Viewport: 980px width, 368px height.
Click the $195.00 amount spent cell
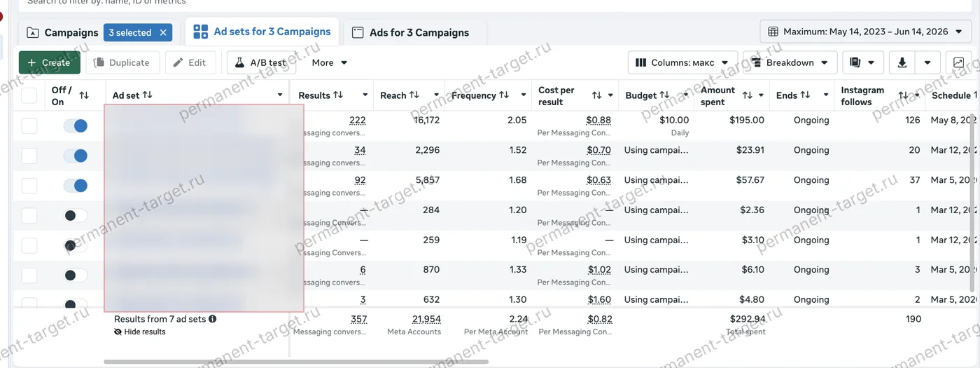pos(747,121)
